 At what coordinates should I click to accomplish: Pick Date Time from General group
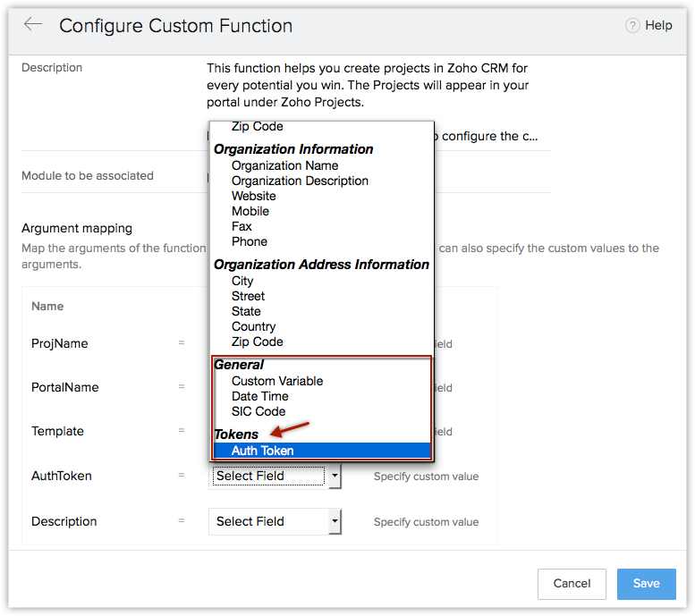tap(259, 396)
